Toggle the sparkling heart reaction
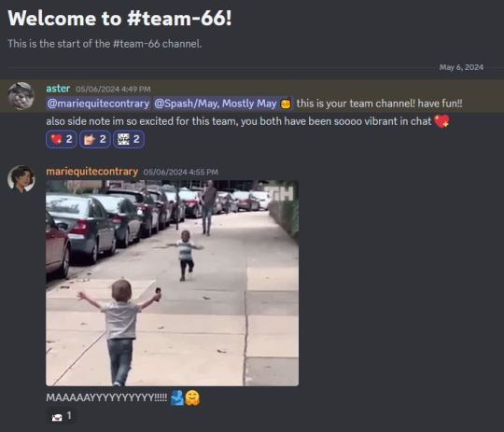Viewport: 504px width, 432px height. [x=61, y=139]
